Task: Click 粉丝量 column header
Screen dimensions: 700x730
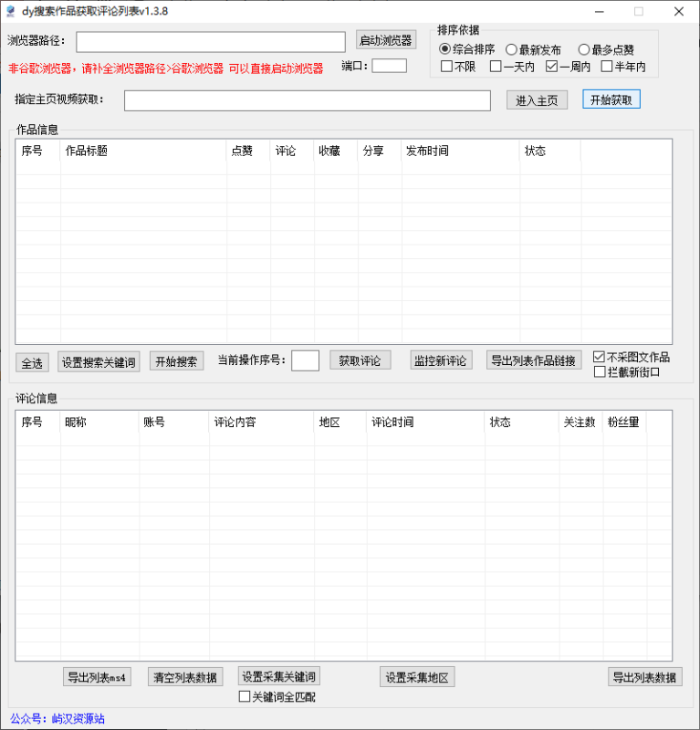Action: click(624, 422)
